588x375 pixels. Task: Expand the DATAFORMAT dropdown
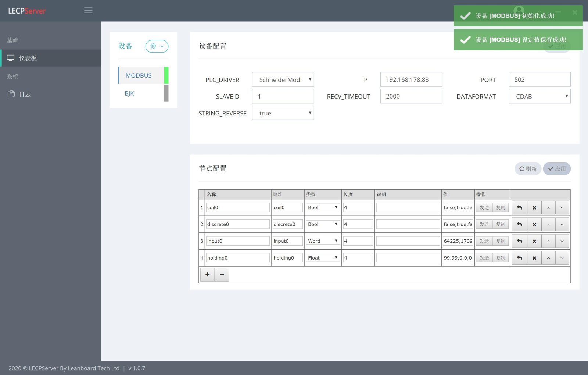coord(539,96)
